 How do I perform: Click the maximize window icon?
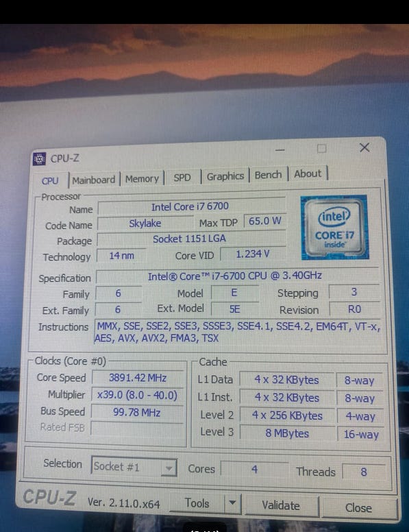321,149
